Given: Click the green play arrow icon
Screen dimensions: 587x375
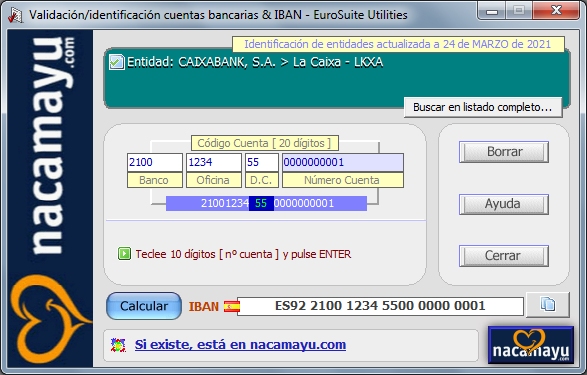Looking at the screenshot, I should point(124,254).
